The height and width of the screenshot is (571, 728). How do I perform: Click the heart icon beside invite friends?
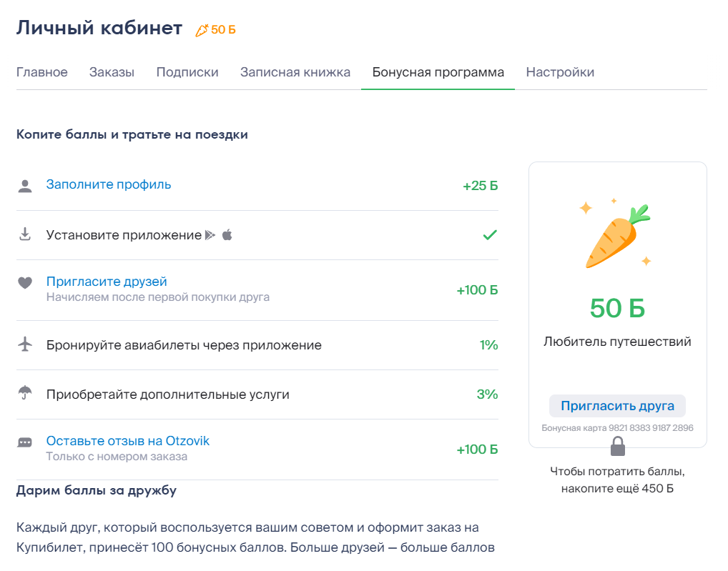[25, 283]
